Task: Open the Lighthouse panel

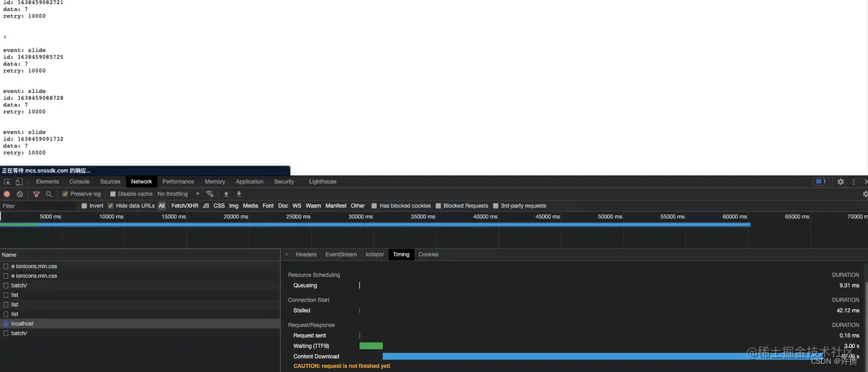Action: (323, 182)
